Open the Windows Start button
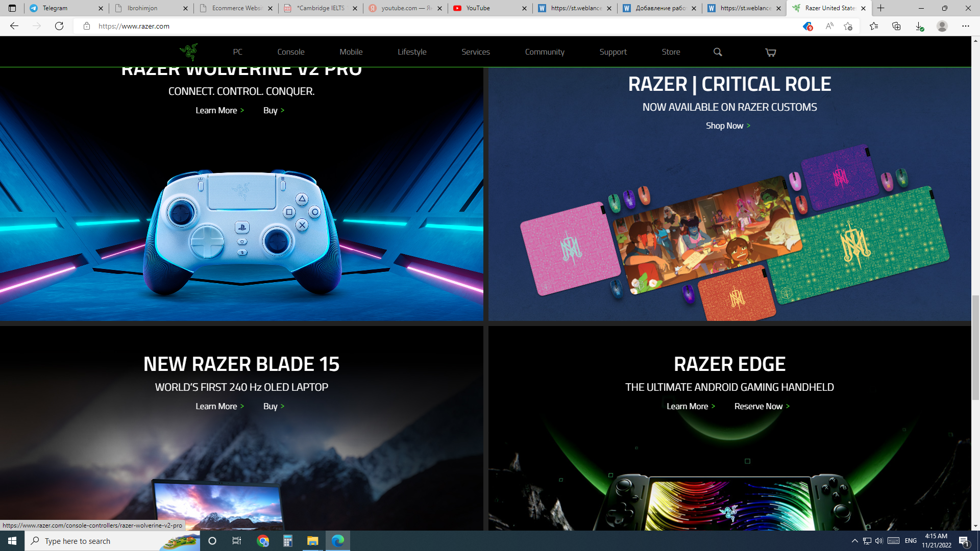The image size is (980, 551). 12,541
